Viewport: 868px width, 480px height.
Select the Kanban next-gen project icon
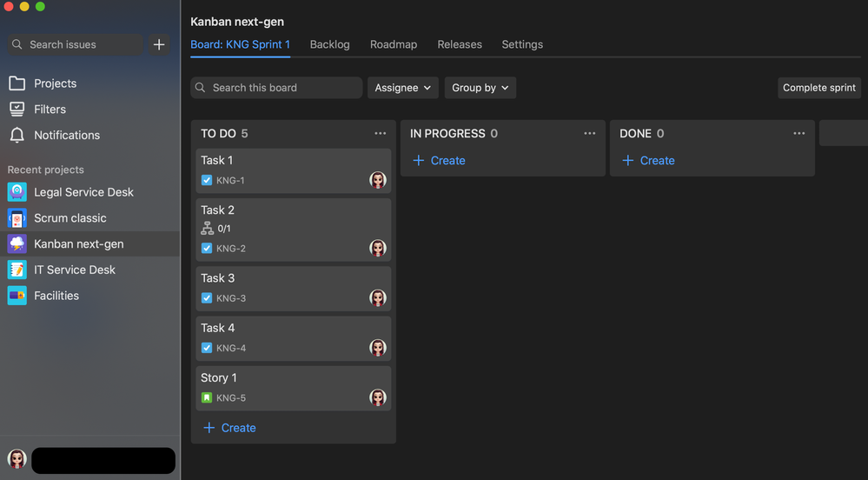(17, 243)
